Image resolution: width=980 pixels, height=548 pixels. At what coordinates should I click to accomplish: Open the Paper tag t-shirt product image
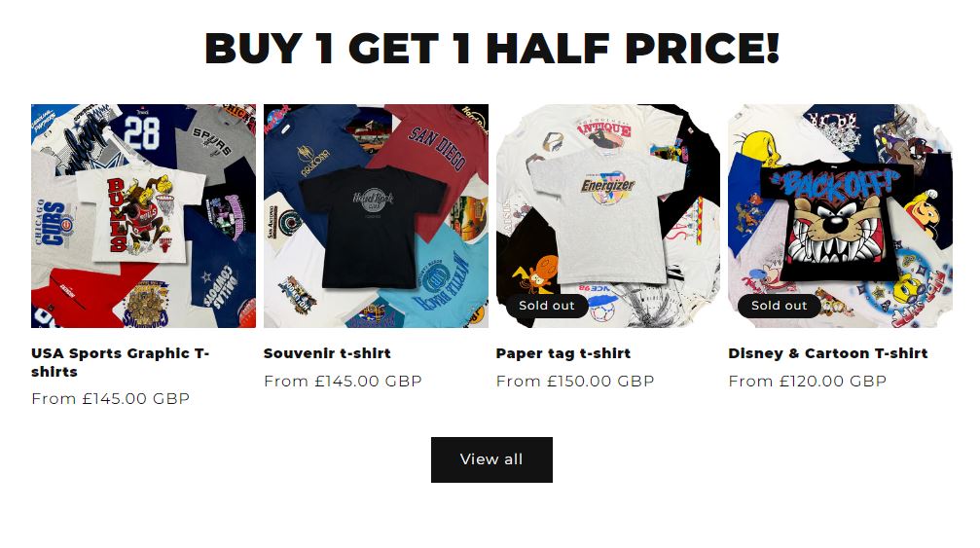(608, 215)
